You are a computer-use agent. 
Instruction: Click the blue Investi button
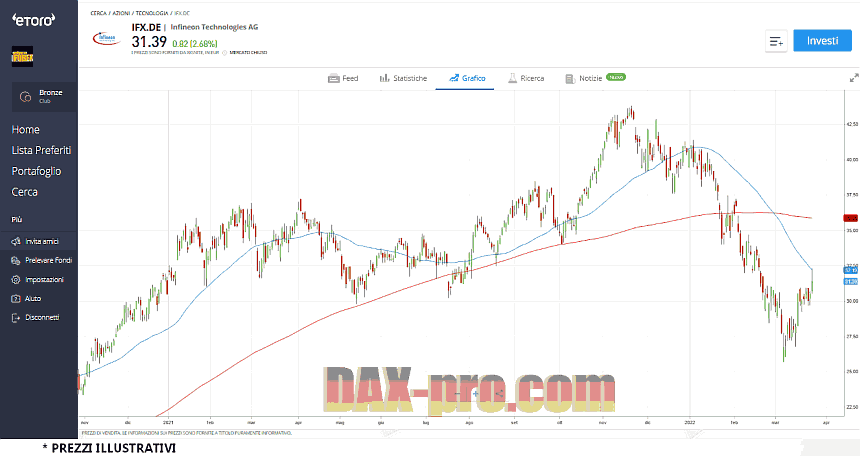coord(822,41)
